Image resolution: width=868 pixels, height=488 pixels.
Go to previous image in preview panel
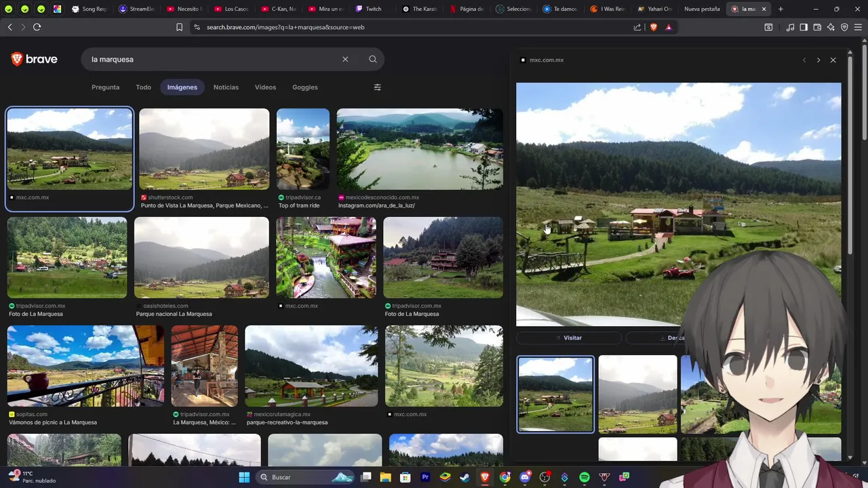coord(804,60)
